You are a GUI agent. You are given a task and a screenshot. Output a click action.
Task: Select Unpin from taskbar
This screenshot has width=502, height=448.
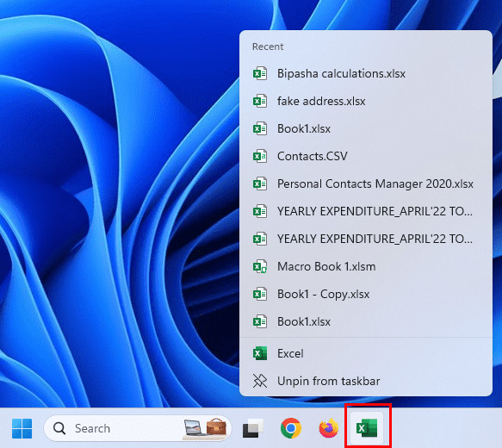pos(366,381)
